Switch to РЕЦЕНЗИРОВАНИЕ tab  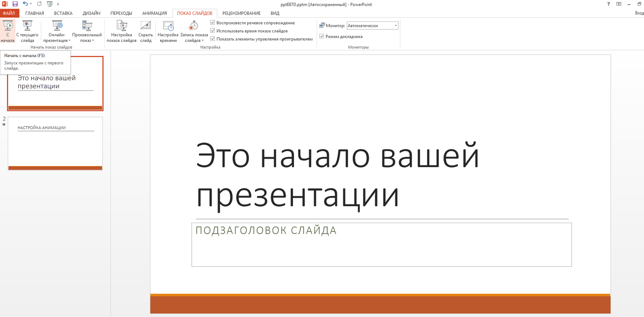[x=242, y=13]
